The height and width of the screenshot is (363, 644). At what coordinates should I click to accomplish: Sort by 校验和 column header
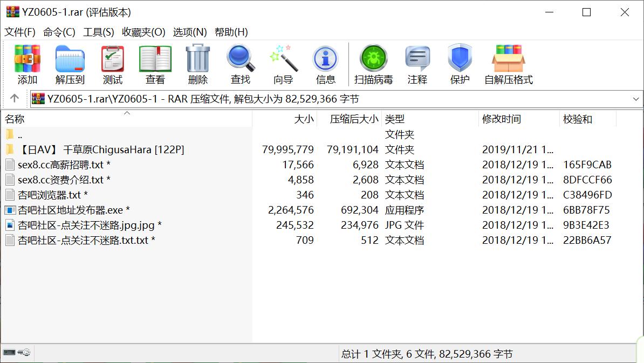coord(588,119)
